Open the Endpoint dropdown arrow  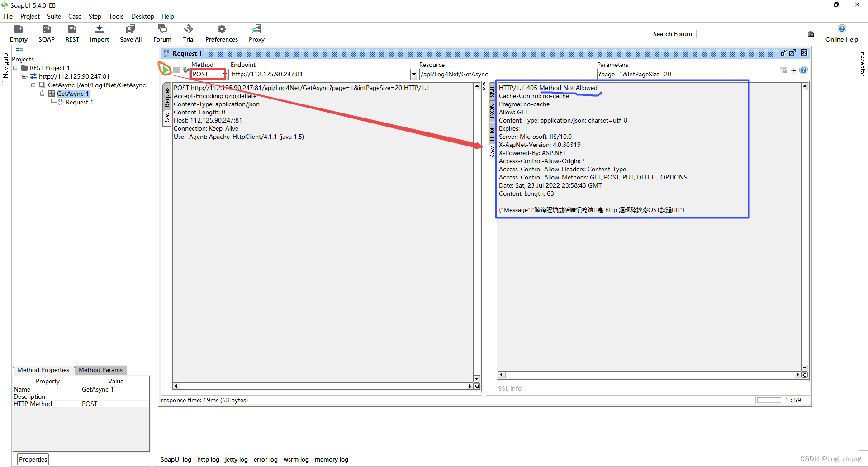[x=413, y=74]
